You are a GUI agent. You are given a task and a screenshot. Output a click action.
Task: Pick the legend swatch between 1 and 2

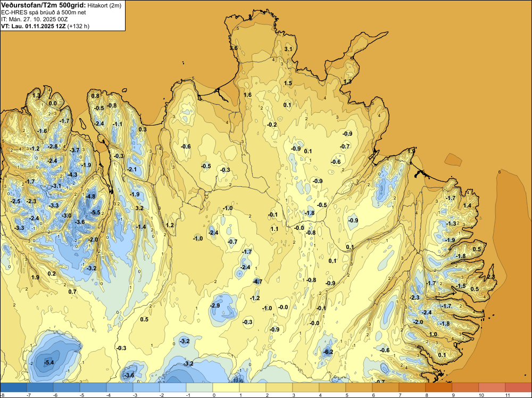252,387
